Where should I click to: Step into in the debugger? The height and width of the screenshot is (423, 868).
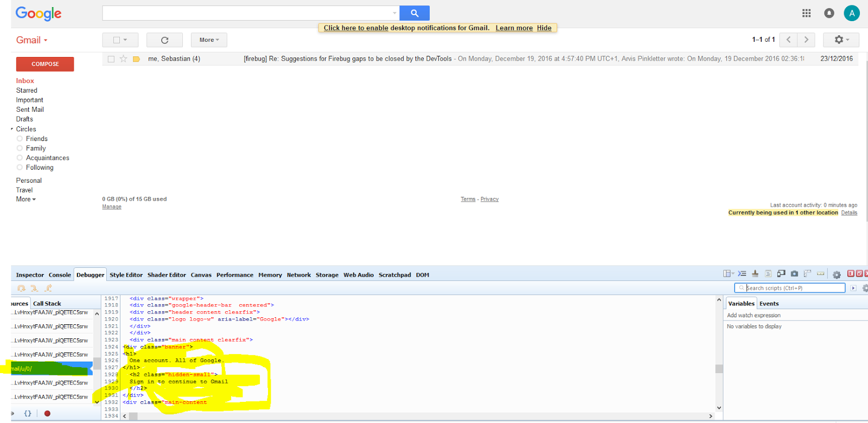tap(34, 289)
